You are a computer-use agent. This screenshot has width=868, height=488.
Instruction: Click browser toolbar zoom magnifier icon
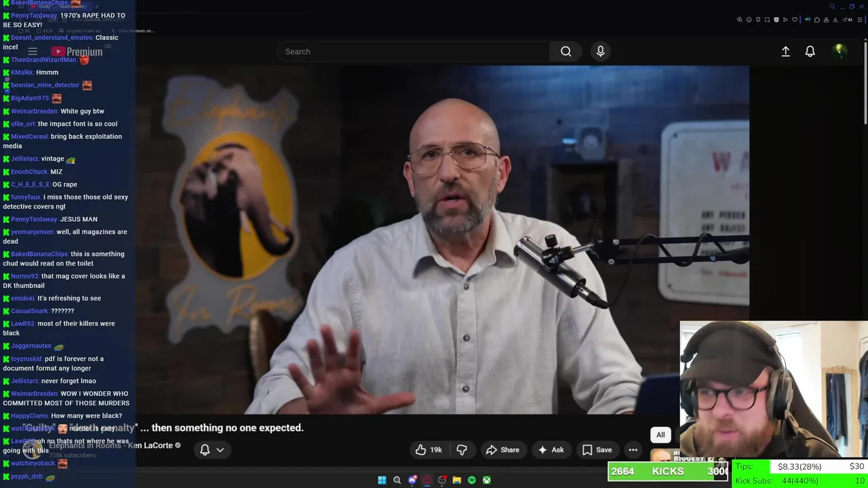(740, 20)
